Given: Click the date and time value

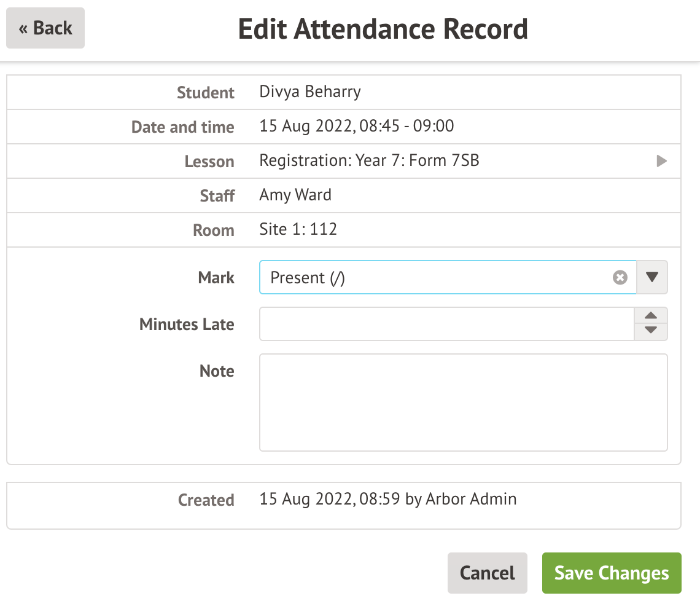Looking at the screenshot, I should [x=357, y=127].
